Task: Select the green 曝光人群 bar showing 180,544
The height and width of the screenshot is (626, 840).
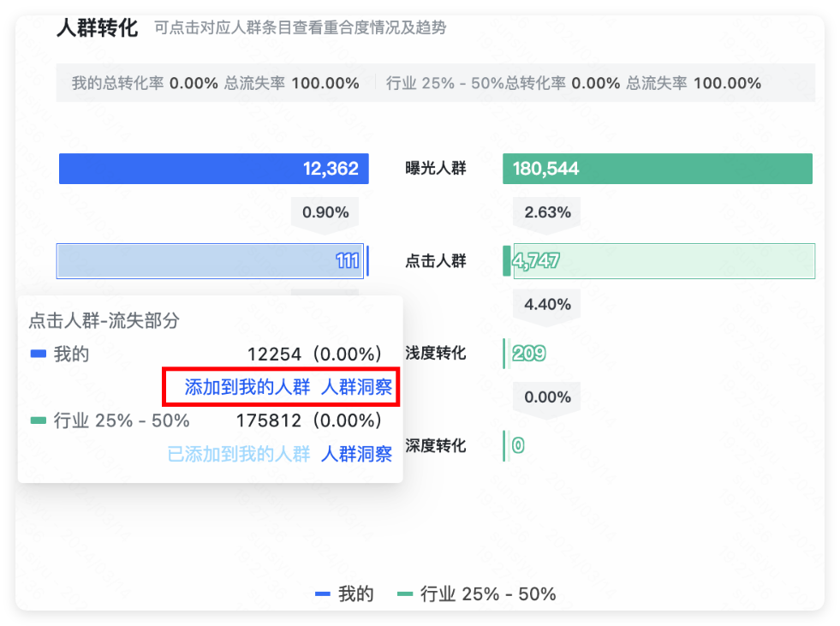Action: 657,169
